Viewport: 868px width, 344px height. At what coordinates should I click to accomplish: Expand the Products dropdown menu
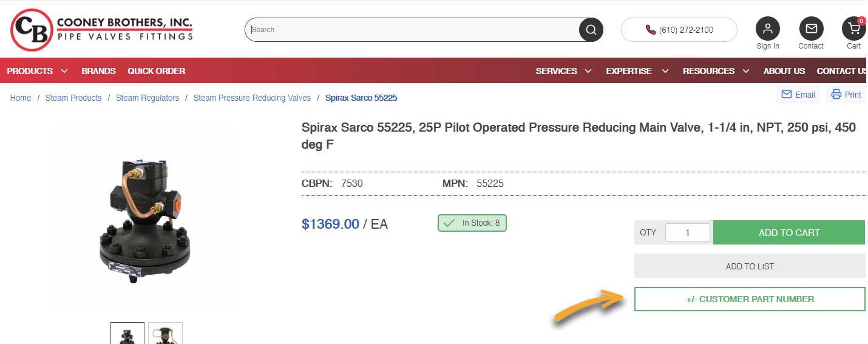(38, 71)
